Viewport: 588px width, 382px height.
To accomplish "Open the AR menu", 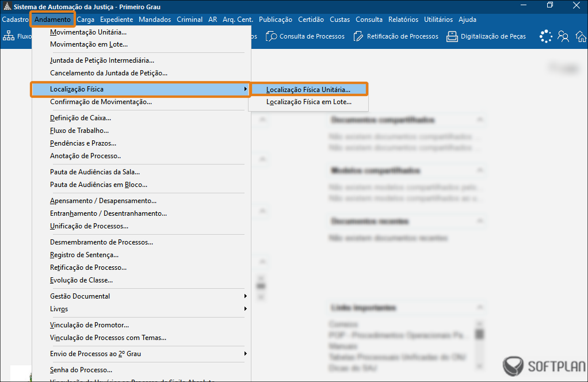I will coord(213,20).
